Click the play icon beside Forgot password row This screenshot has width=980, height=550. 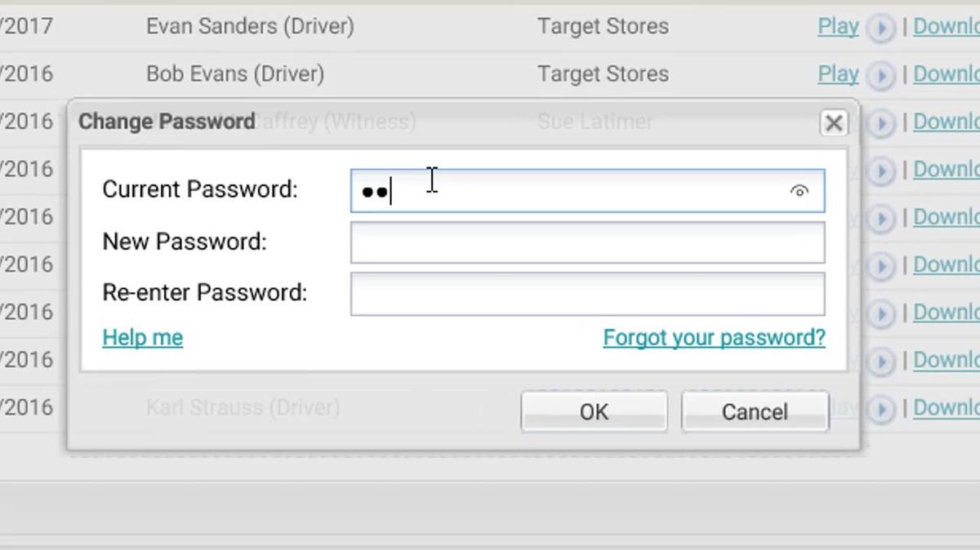click(x=880, y=361)
